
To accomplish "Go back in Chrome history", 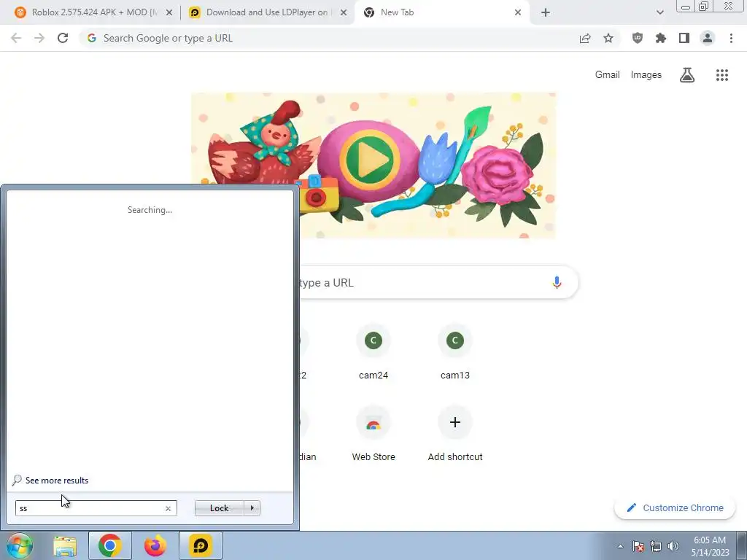I will pos(16,38).
